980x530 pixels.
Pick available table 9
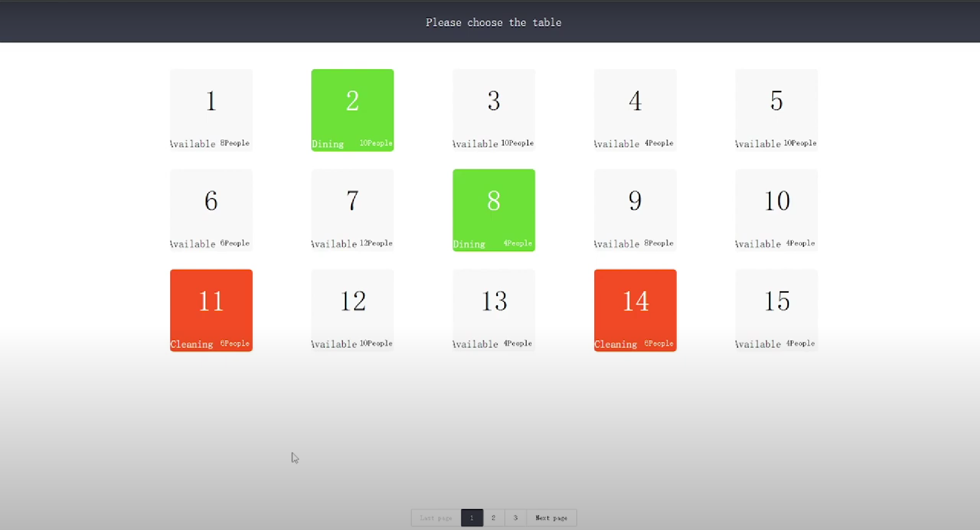pos(635,210)
